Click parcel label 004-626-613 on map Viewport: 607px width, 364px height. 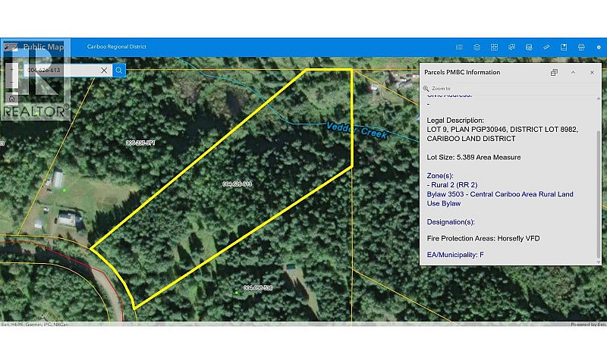coord(237,184)
